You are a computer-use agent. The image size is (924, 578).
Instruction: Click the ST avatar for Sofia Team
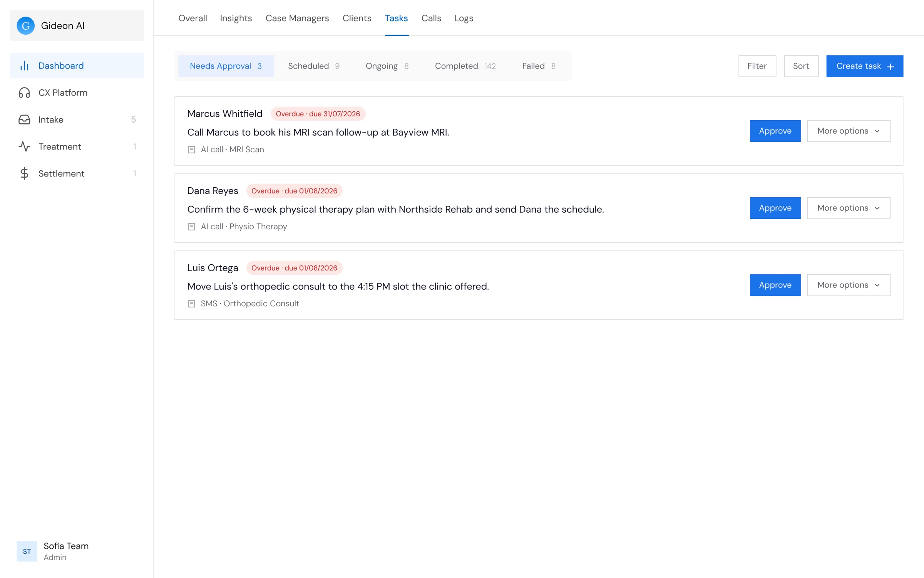pos(27,551)
